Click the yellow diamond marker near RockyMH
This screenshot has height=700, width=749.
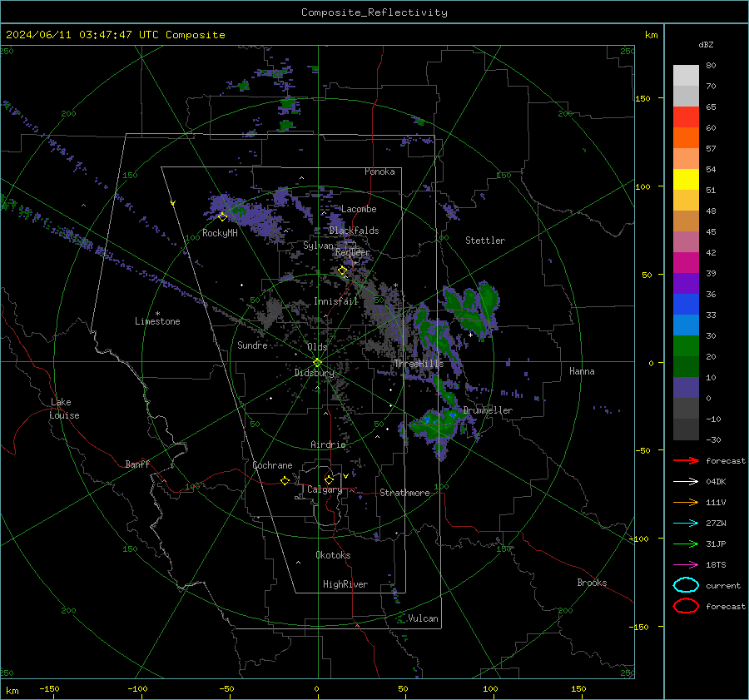[x=222, y=217]
